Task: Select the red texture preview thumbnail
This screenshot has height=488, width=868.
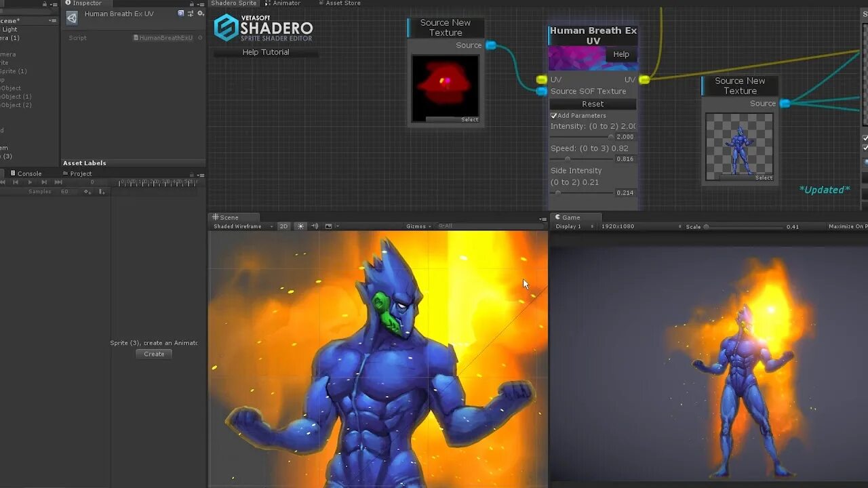Action: pyautogui.click(x=446, y=89)
